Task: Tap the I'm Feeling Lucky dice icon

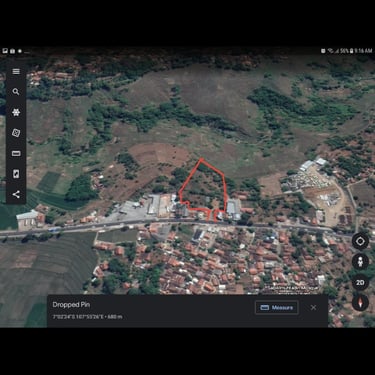Action: point(16,133)
